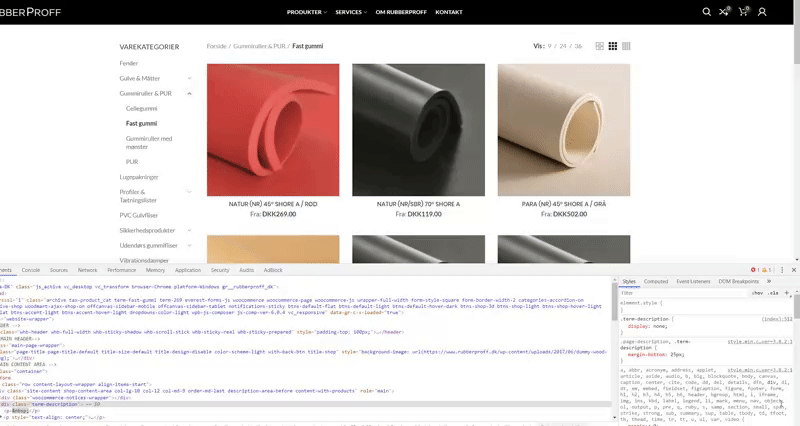Switch to DevTools Memory tab

tap(155, 270)
